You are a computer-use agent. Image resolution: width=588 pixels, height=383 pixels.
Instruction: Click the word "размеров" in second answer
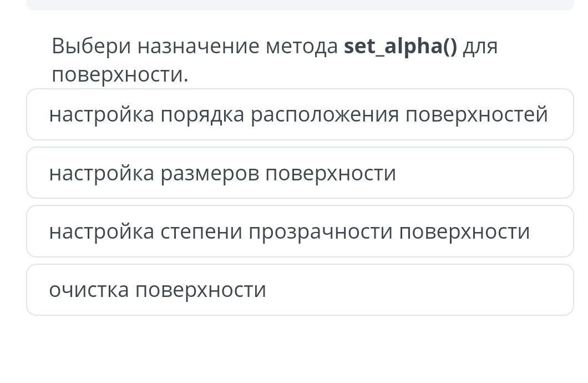coord(210,173)
